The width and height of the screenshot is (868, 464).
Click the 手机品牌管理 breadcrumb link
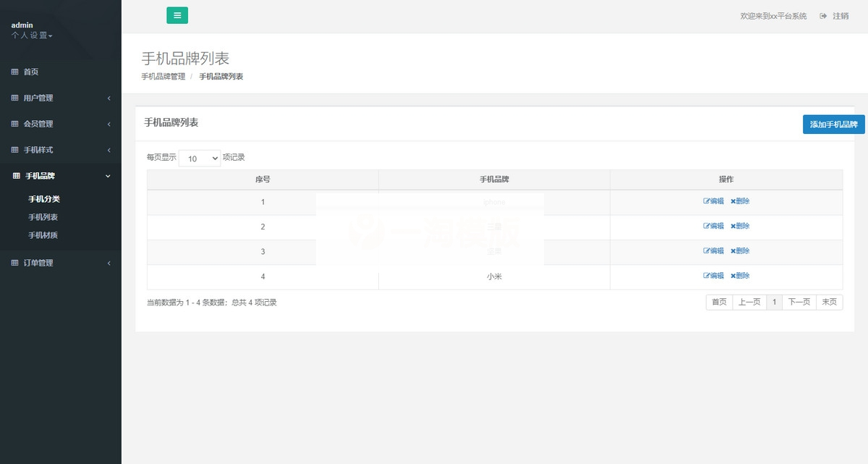point(162,75)
